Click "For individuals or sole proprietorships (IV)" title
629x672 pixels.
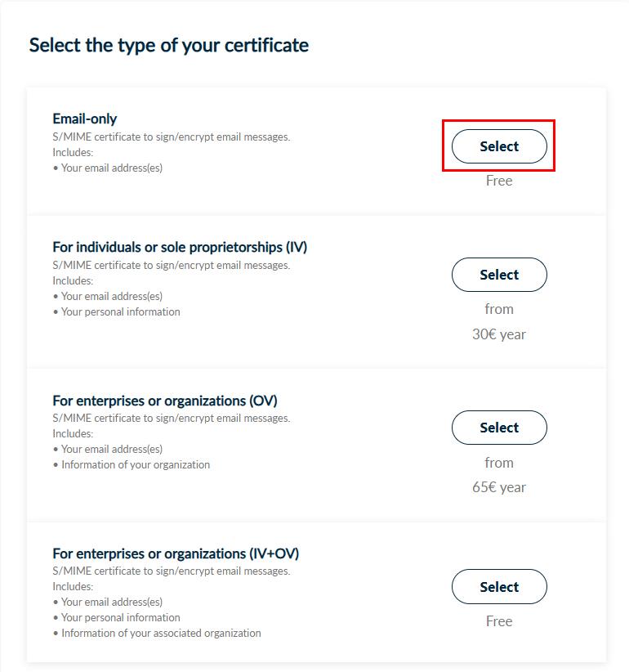tap(180, 247)
